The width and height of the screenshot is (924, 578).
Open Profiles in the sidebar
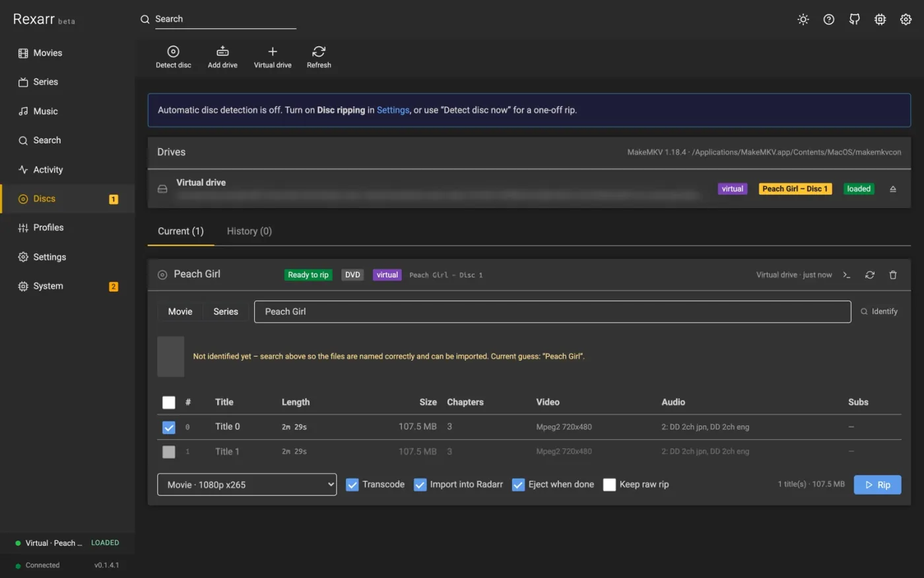click(67, 227)
